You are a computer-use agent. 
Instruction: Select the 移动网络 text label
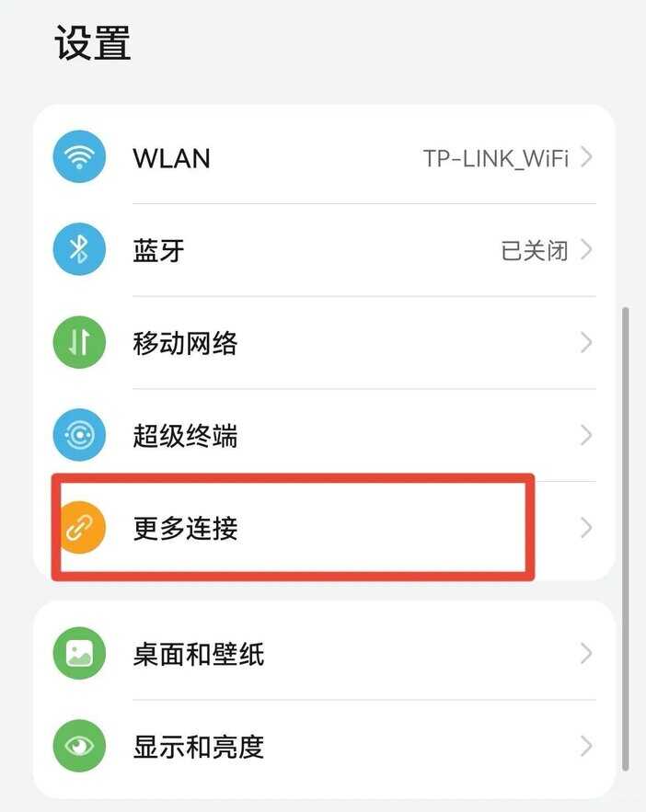(x=185, y=343)
